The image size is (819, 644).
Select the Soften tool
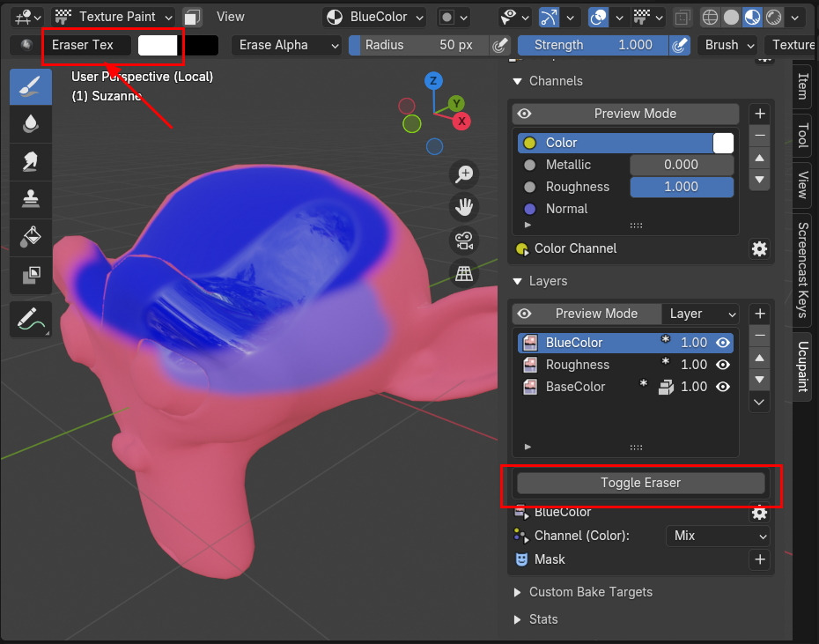tap(31, 124)
